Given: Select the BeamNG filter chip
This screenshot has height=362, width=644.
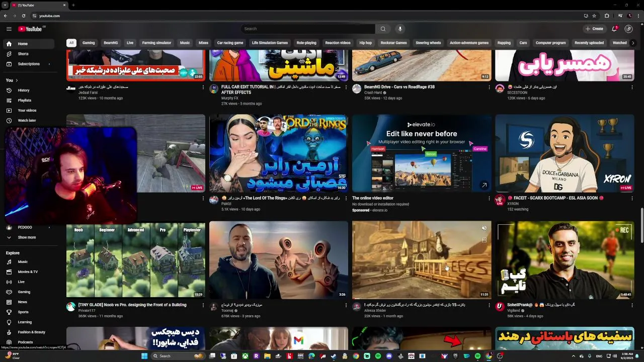Looking at the screenshot, I should [x=111, y=43].
